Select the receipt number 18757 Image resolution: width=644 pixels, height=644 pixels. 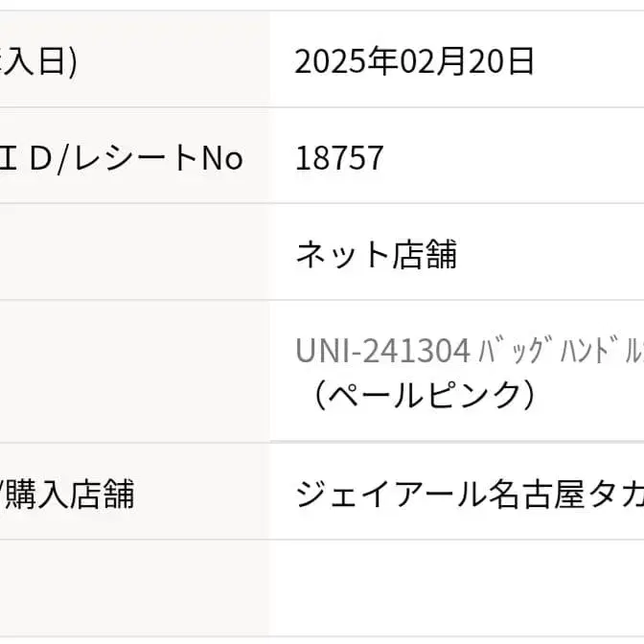click(x=339, y=158)
